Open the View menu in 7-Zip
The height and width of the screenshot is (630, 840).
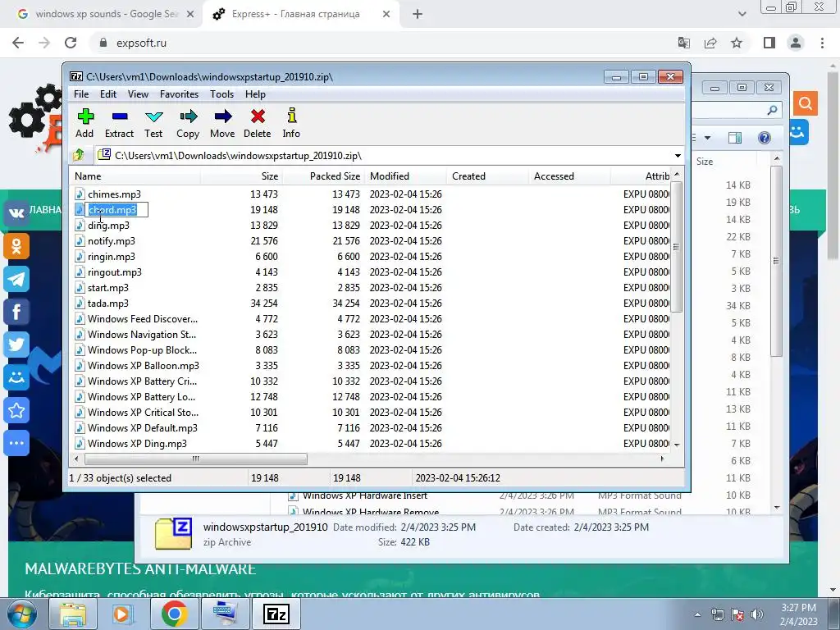pos(138,94)
